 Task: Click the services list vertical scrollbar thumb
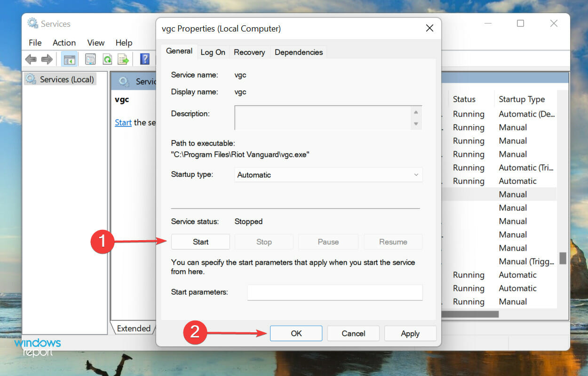[x=563, y=258]
